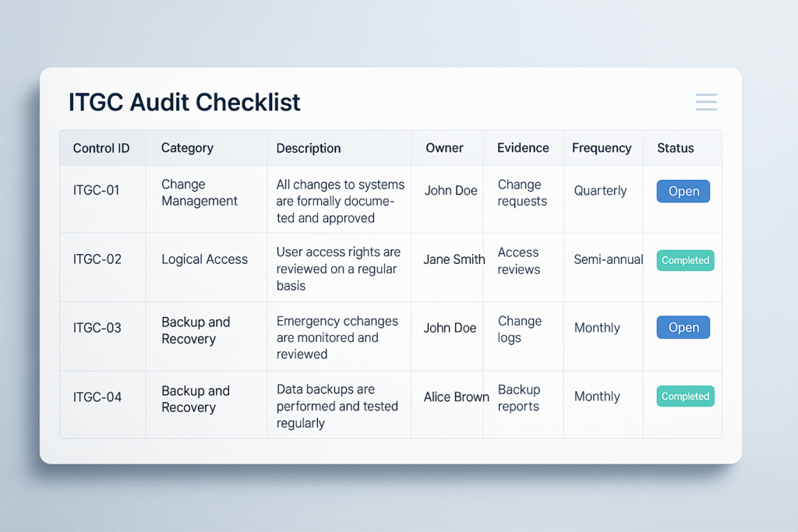The image size is (798, 532).
Task: Sort by the Frequency column header
Action: pos(602,148)
